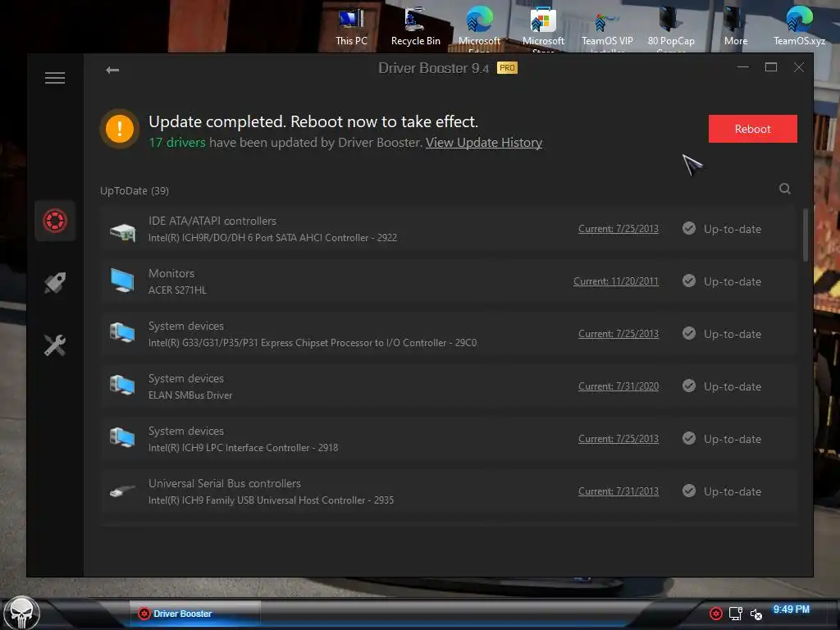Click the IDE ATA/ATAPI controllers device icon

tap(123, 232)
